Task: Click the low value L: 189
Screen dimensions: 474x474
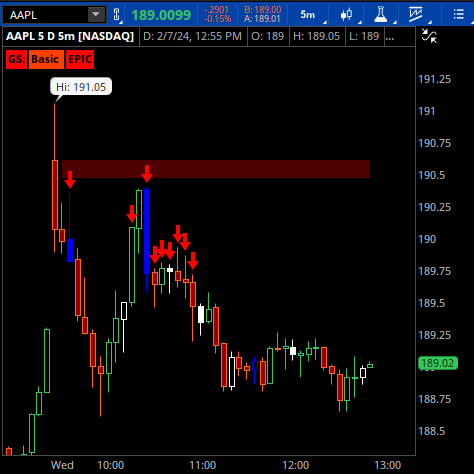Action: (364, 36)
